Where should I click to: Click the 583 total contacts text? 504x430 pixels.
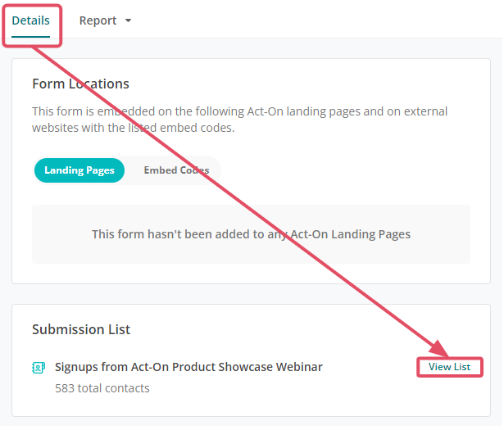pyautogui.click(x=102, y=388)
